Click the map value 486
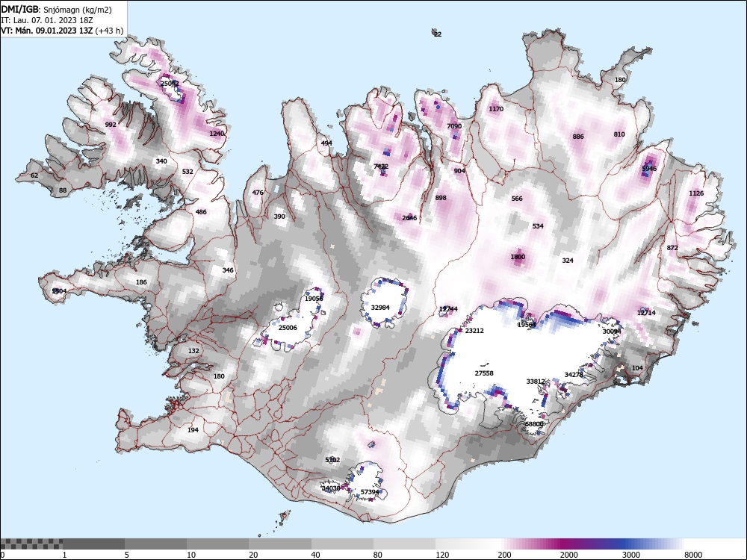This screenshot has width=747, height=560. click(x=201, y=212)
